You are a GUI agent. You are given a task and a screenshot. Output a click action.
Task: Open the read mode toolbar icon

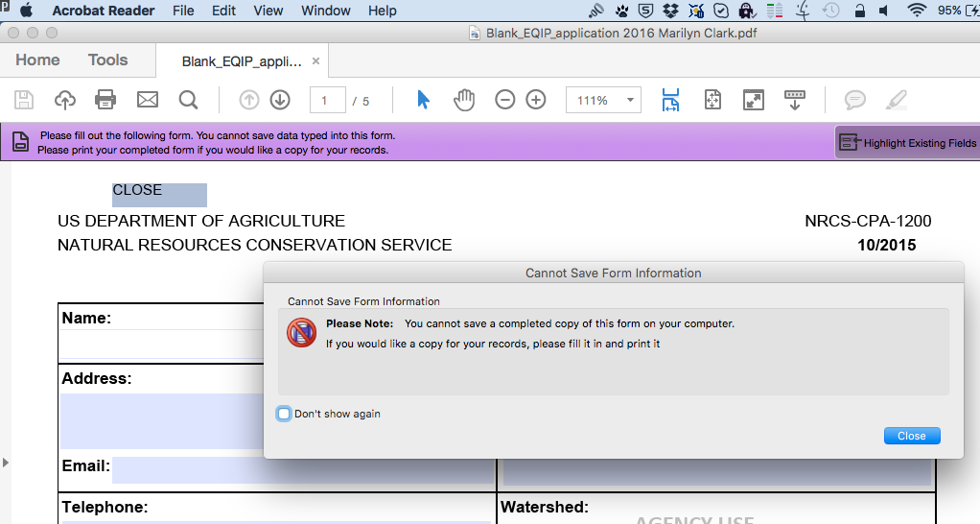794,100
